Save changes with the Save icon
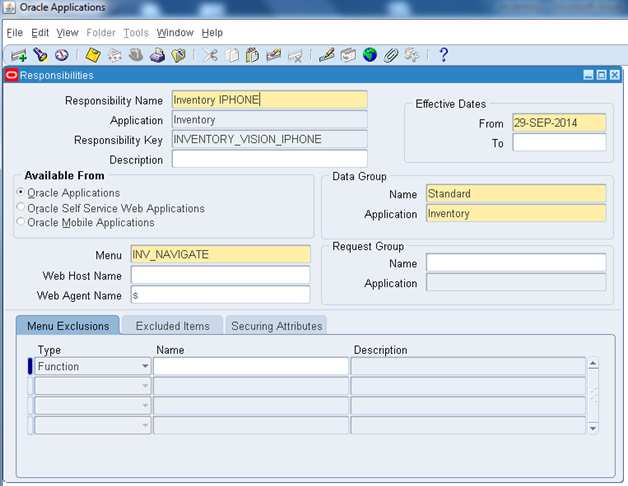Screen dimensions: 628x486 tap(93, 55)
